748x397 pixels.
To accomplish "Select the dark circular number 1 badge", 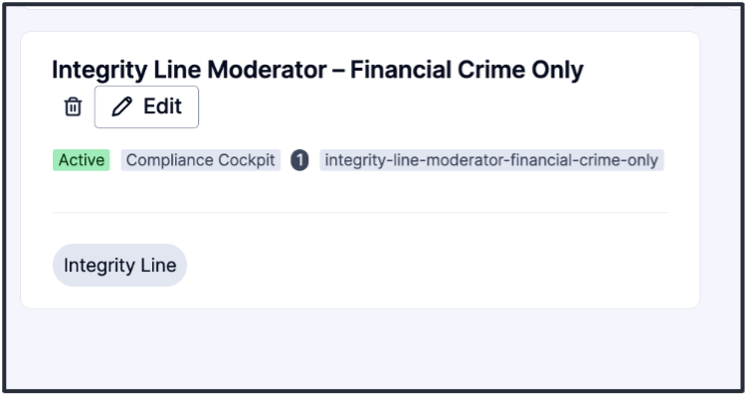I will [x=300, y=160].
